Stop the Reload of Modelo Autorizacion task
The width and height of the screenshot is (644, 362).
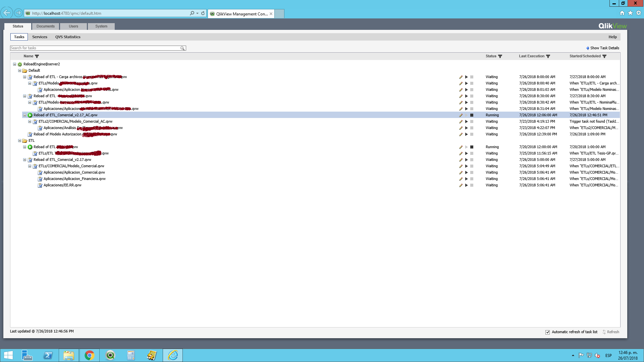pyautogui.click(x=472, y=134)
